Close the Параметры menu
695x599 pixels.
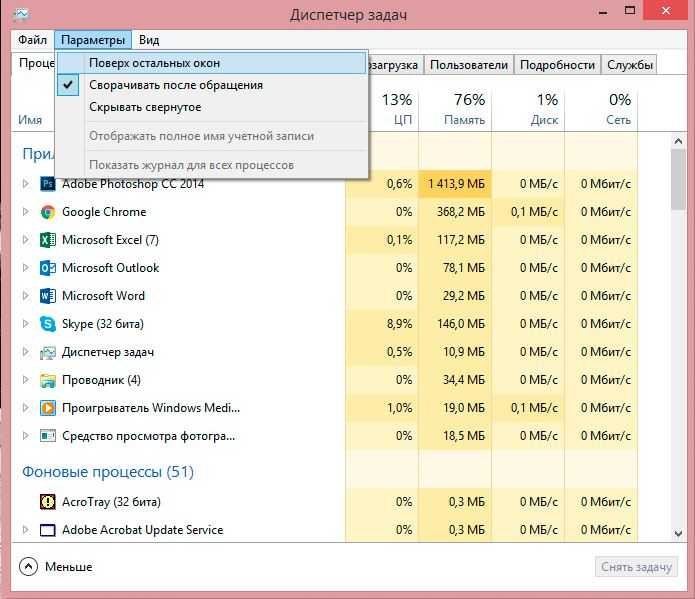(x=93, y=40)
